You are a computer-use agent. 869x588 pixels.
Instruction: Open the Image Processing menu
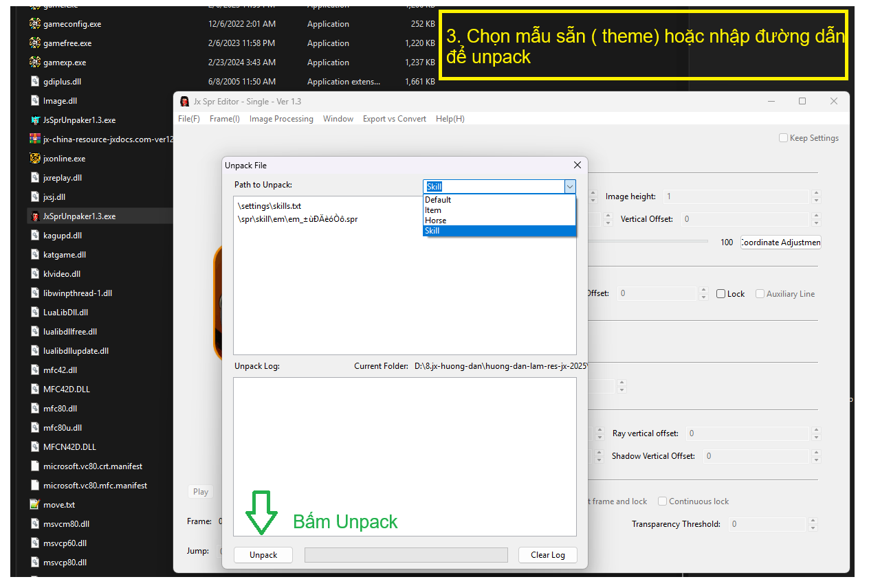coord(281,119)
